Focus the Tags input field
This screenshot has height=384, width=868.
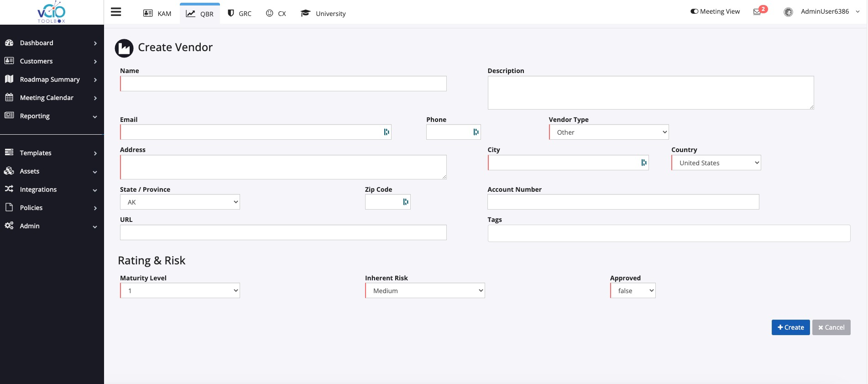(x=669, y=233)
